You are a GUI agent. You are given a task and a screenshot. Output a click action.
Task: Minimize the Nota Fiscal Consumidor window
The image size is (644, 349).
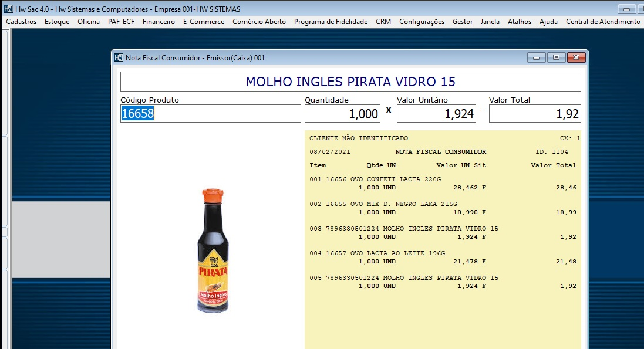(537, 58)
